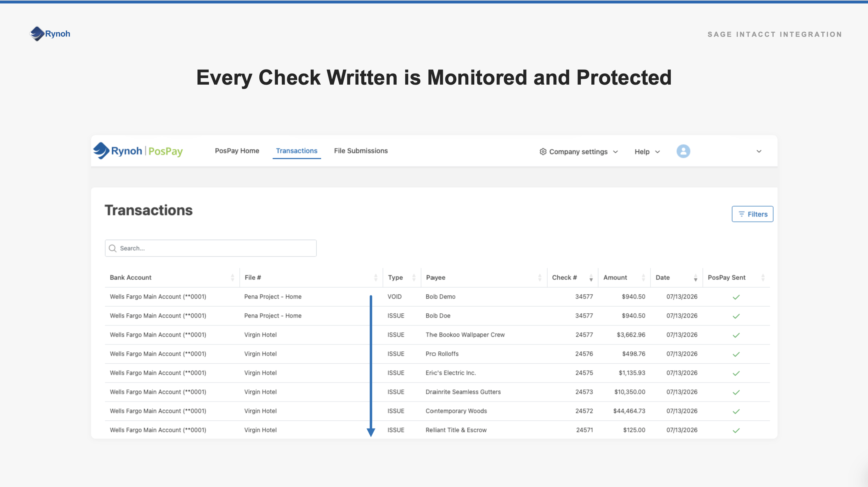Click the Bank Account column header

[130, 277]
